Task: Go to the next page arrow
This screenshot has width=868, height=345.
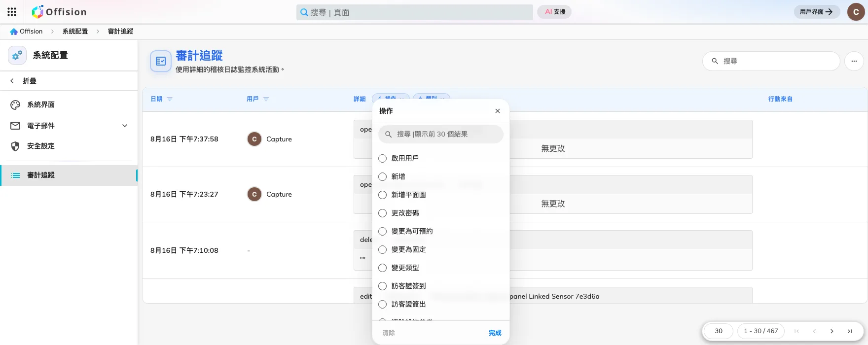Action: click(x=832, y=331)
